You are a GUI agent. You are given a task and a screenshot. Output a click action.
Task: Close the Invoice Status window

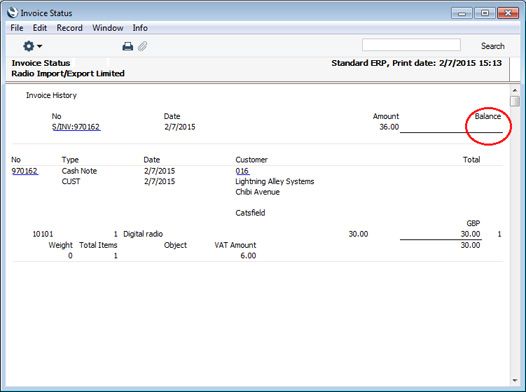click(x=508, y=13)
